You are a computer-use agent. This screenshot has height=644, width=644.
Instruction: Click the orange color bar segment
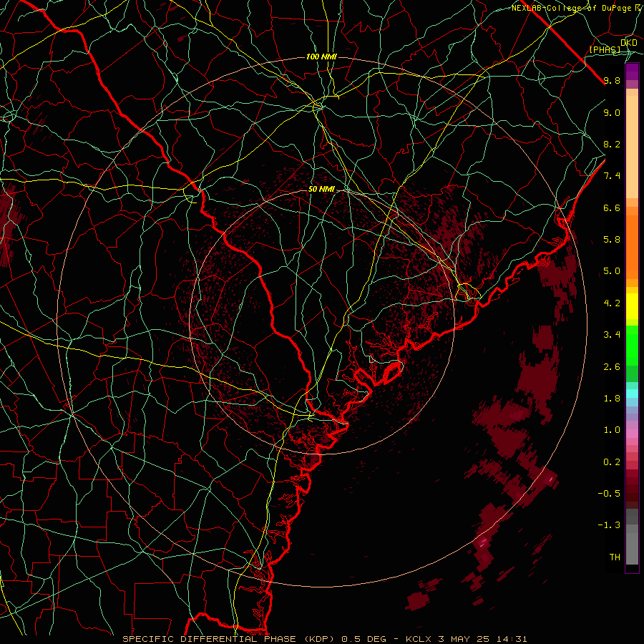click(632, 247)
